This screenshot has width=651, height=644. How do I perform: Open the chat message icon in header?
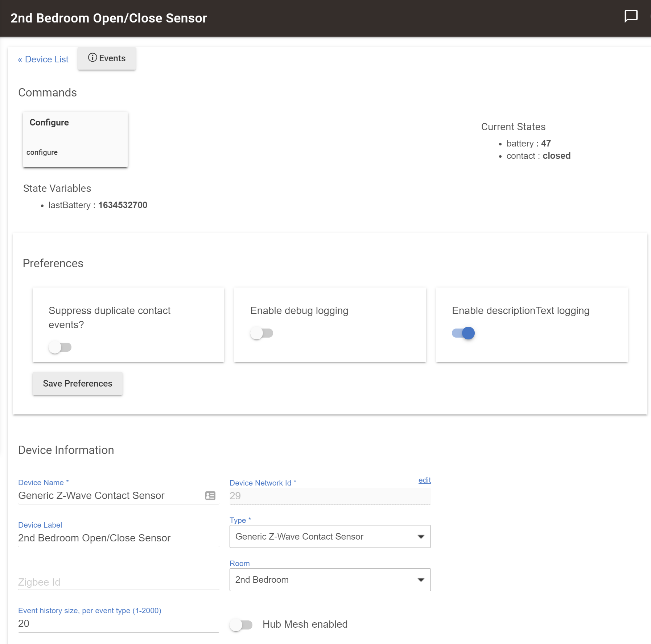pyautogui.click(x=631, y=16)
